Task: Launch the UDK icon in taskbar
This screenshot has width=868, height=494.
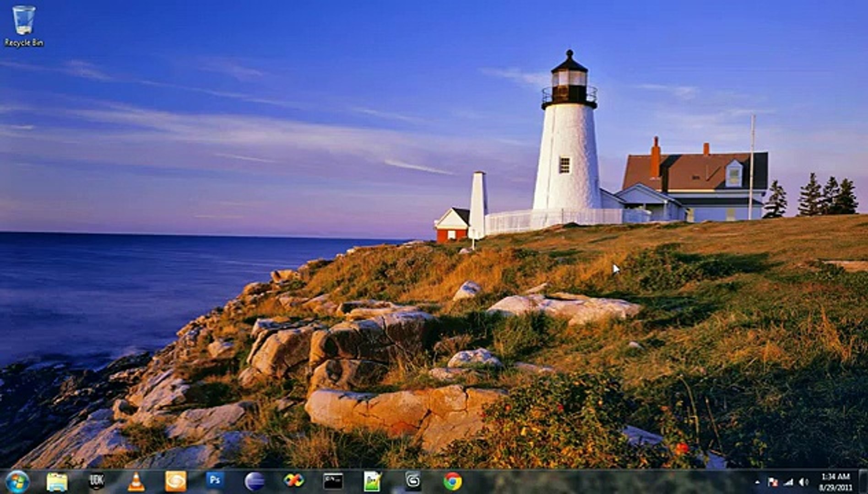Action: pos(96,482)
